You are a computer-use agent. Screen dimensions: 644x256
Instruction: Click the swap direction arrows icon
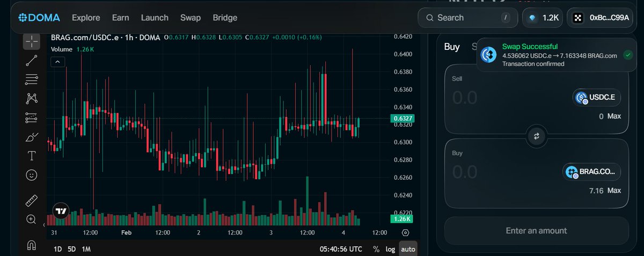(536, 136)
